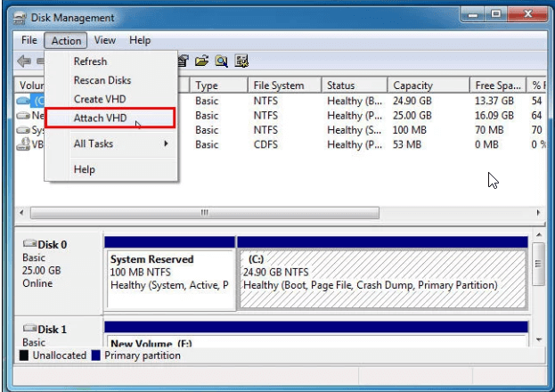Click the Disk 1 drive icon
The width and height of the screenshot is (555, 392).
(29, 329)
